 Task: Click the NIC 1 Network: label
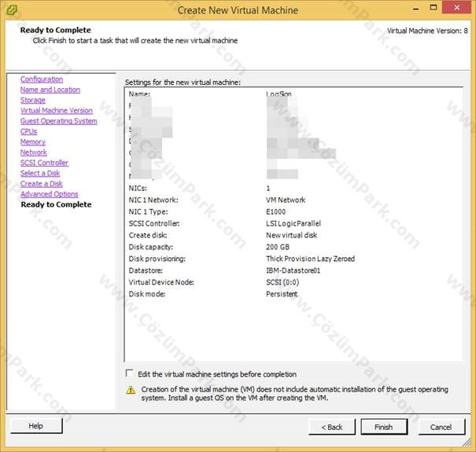[x=153, y=200]
